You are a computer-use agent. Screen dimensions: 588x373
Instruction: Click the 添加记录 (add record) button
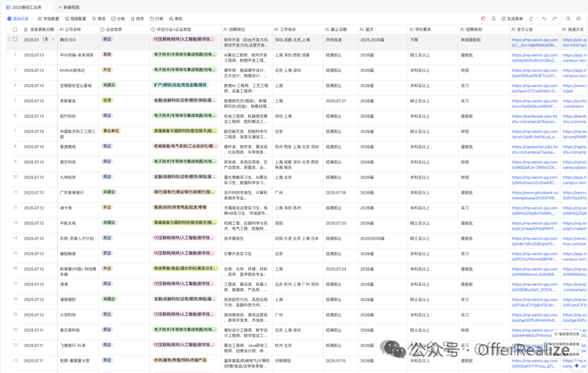pyautogui.click(x=20, y=19)
